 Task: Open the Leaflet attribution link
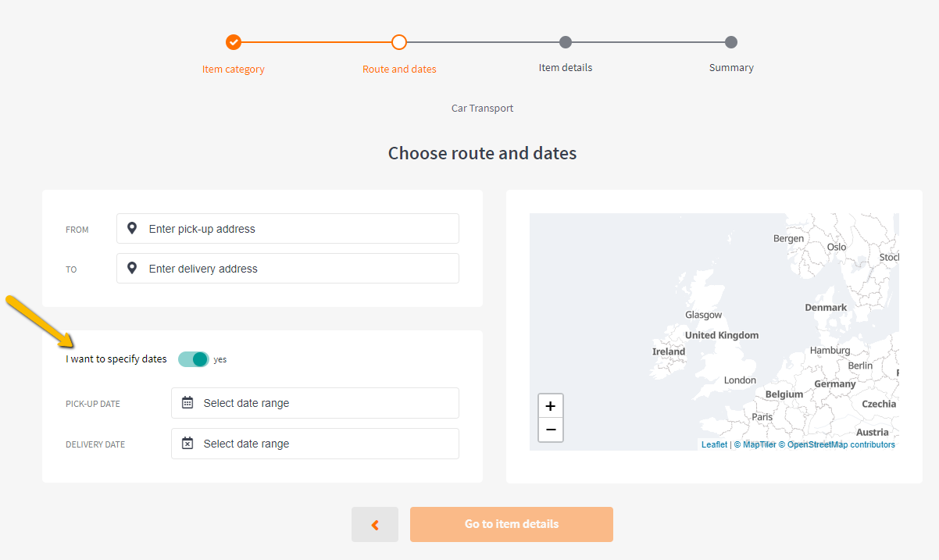[x=714, y=444]
